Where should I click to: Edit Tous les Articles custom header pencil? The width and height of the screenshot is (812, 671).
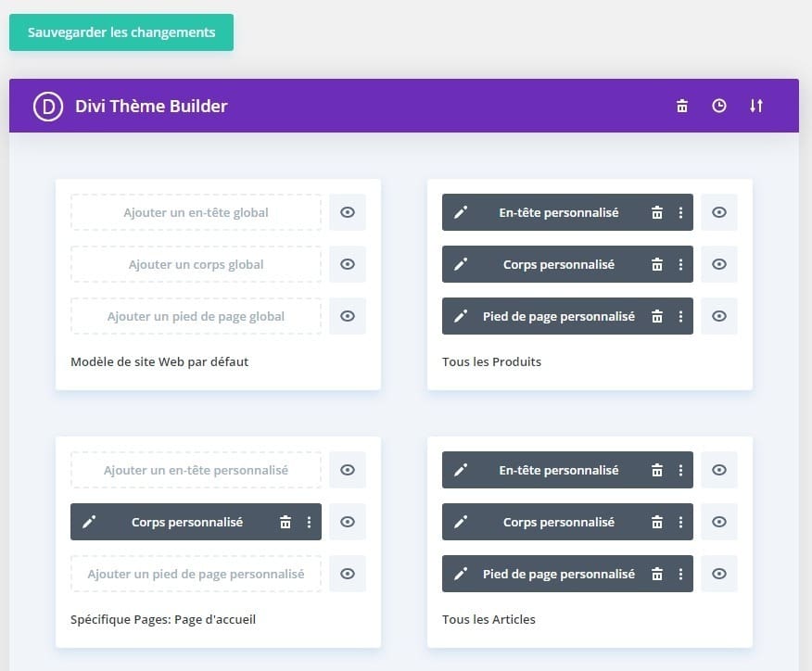(x=461, y=470)
